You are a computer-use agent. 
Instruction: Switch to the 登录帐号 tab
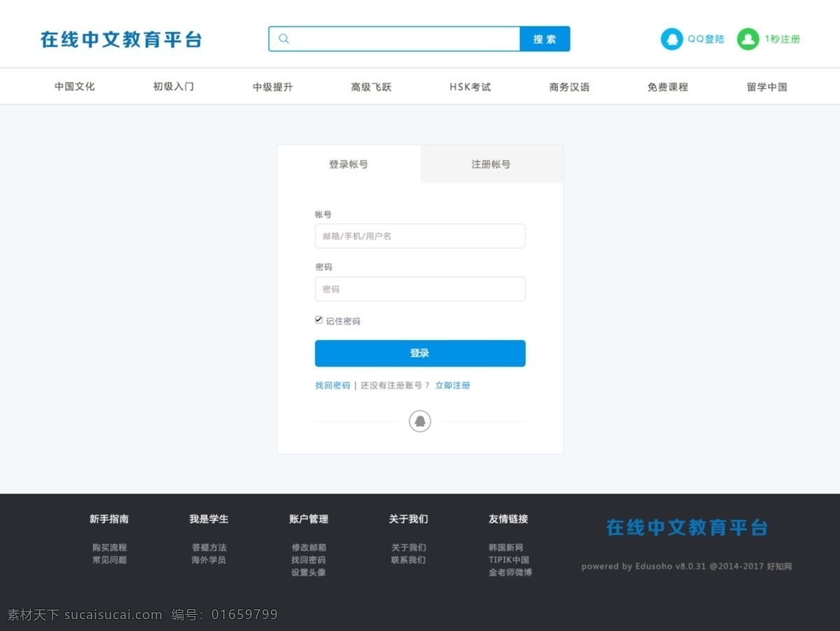349,164
